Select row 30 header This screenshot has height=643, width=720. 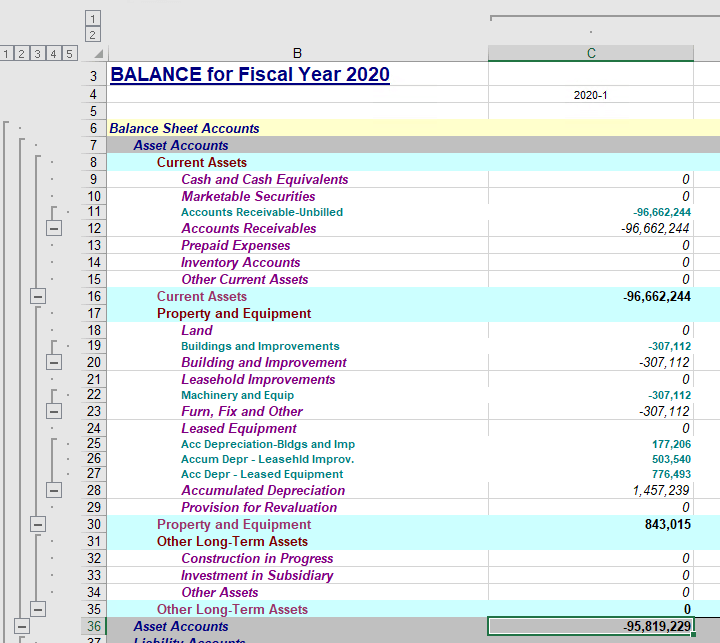pos(94,524)
